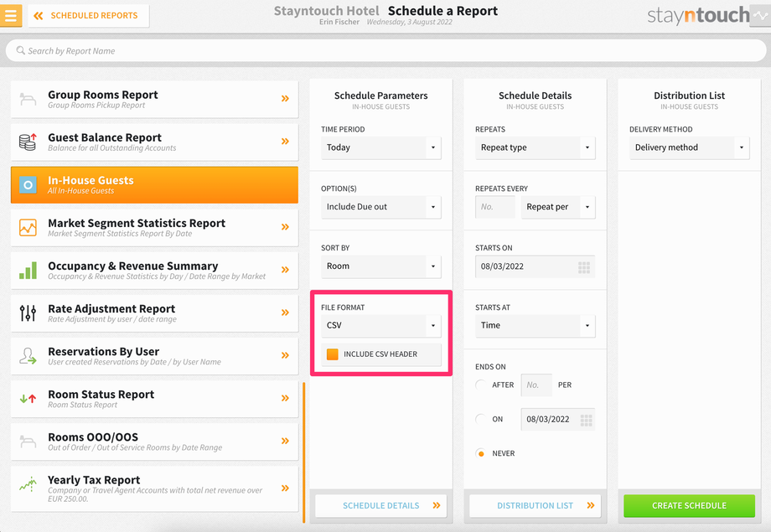The width and height of the screenshot is (771, 532).
Task: Click the green Create Schedule button
Action: [x=690, y=505]
